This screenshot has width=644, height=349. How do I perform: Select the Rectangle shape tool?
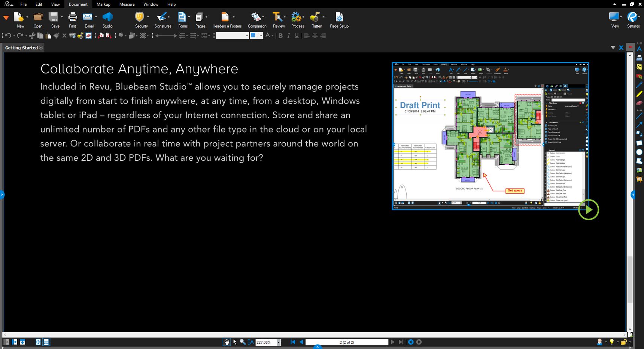[640, 143]
